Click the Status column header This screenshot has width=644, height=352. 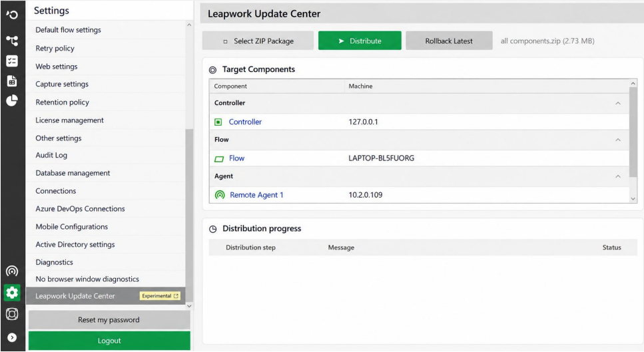click(x=611, y=248)
